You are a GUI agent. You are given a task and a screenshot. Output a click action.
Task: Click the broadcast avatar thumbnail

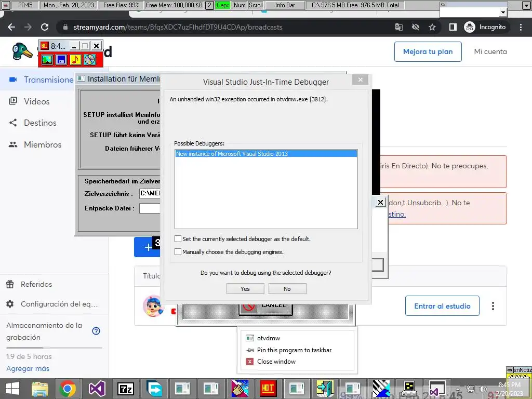point(153,306)
